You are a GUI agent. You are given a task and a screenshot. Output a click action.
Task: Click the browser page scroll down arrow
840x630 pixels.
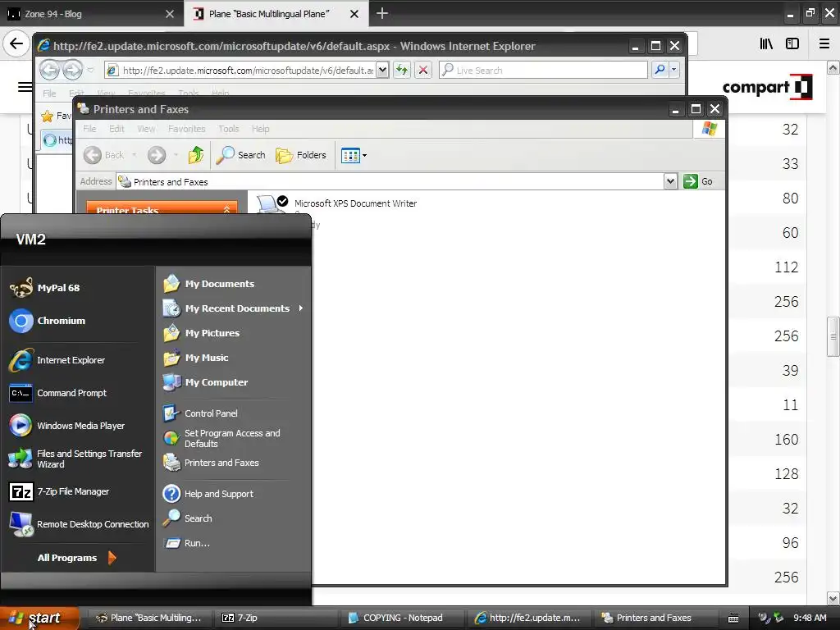coord(833,598)
